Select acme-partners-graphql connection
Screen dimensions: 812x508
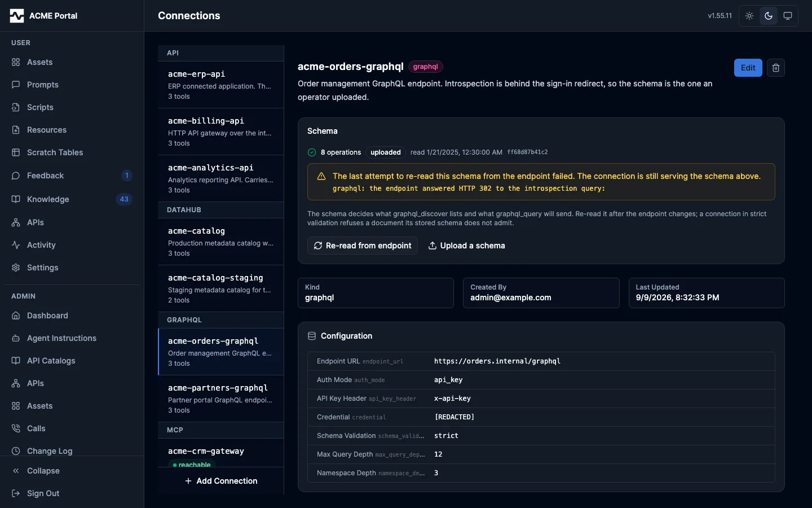[221, 398]
